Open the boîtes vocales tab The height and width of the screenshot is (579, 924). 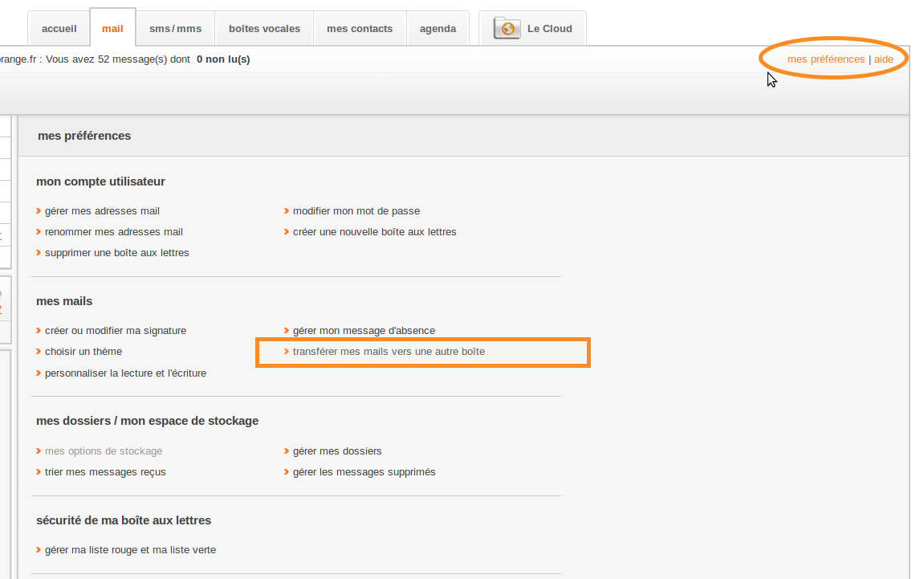(264, 29)
